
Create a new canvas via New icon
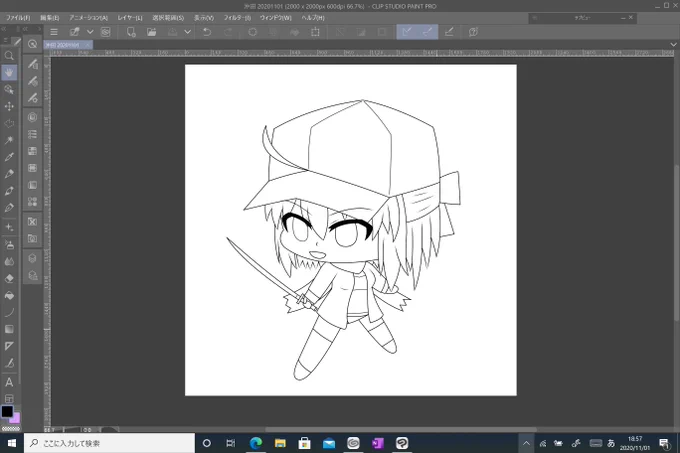(131, 32)
